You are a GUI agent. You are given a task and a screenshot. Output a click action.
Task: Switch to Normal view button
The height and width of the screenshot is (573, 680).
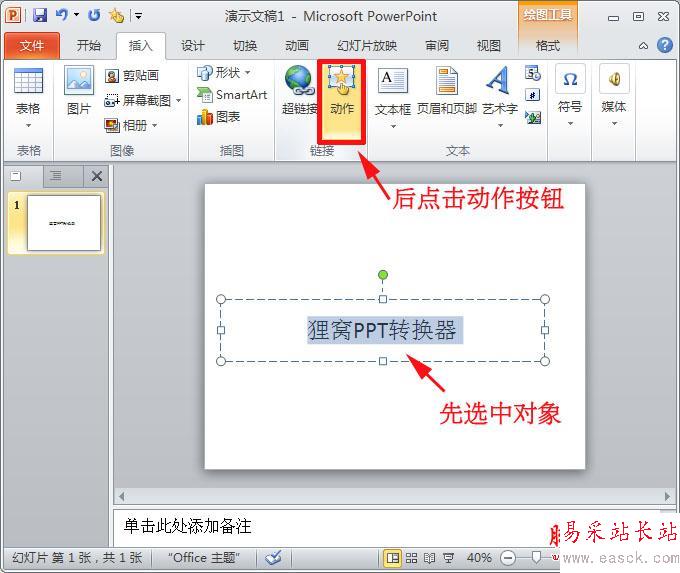[392, 557]
